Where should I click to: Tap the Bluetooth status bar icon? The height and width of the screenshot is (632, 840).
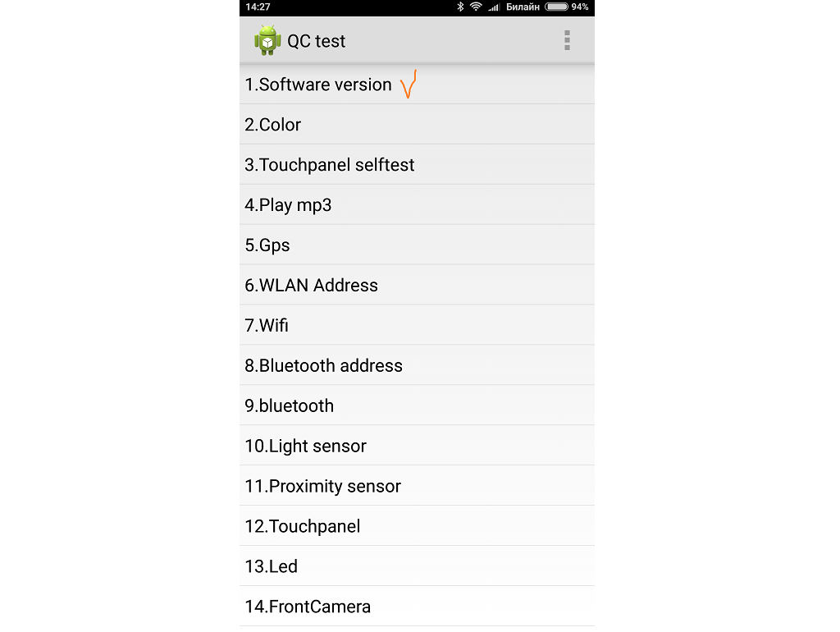[x=460, y=7]
